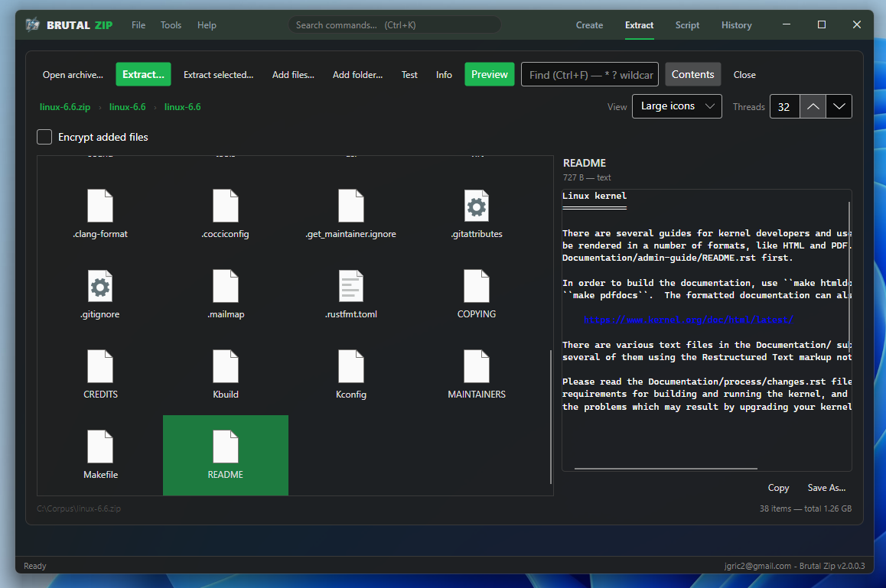Select the Kbuild file icon

point(226,366)
